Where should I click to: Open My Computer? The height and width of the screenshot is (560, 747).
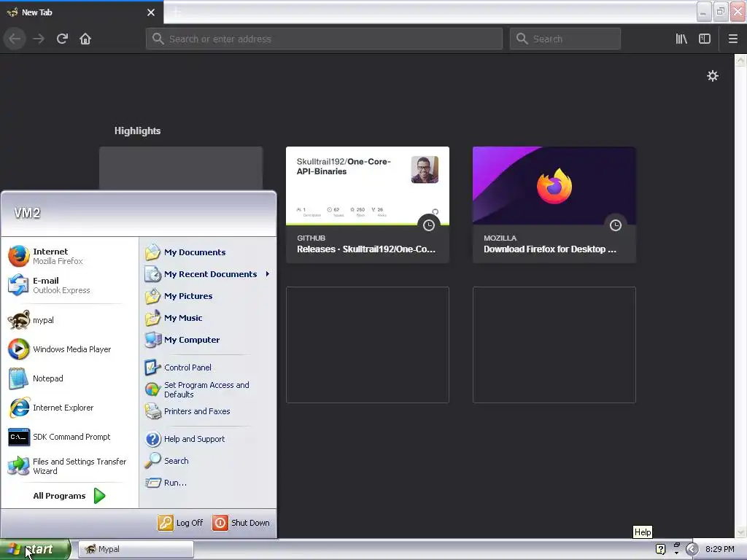208,340
